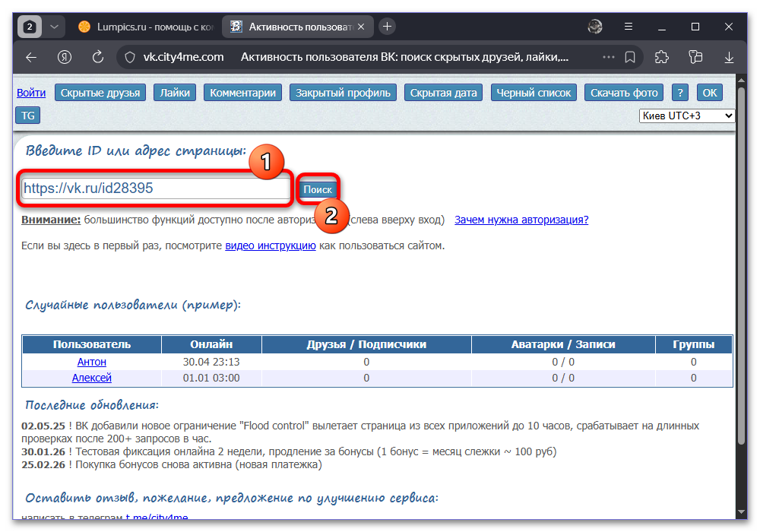Open a new tab with the plus button
The height and width of the screenshot is (532, 760).
click(x=387, y=27)
